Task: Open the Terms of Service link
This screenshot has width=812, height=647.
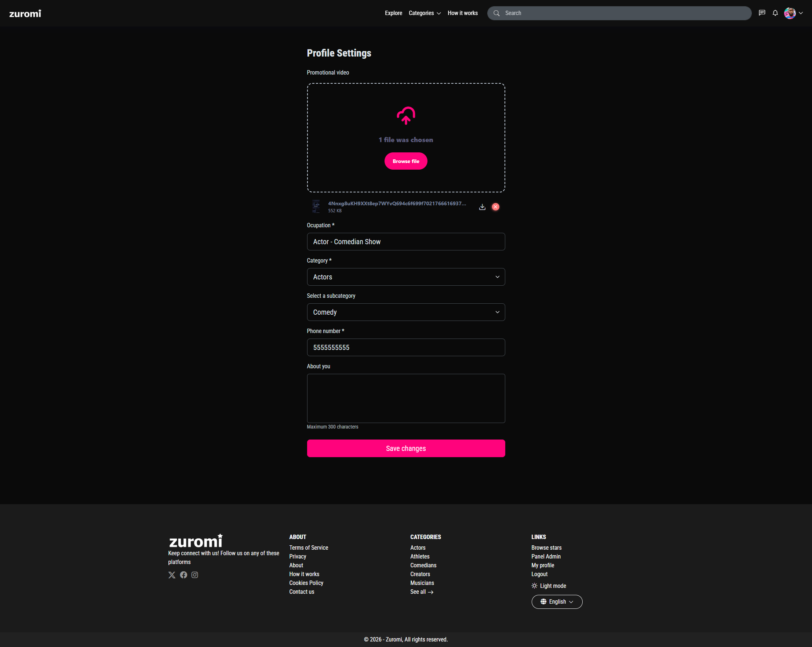Action: tap(309, 547)
